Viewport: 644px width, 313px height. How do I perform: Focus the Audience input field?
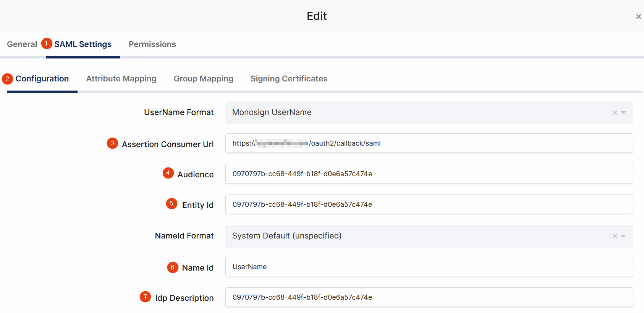click(x=429, y=174)
